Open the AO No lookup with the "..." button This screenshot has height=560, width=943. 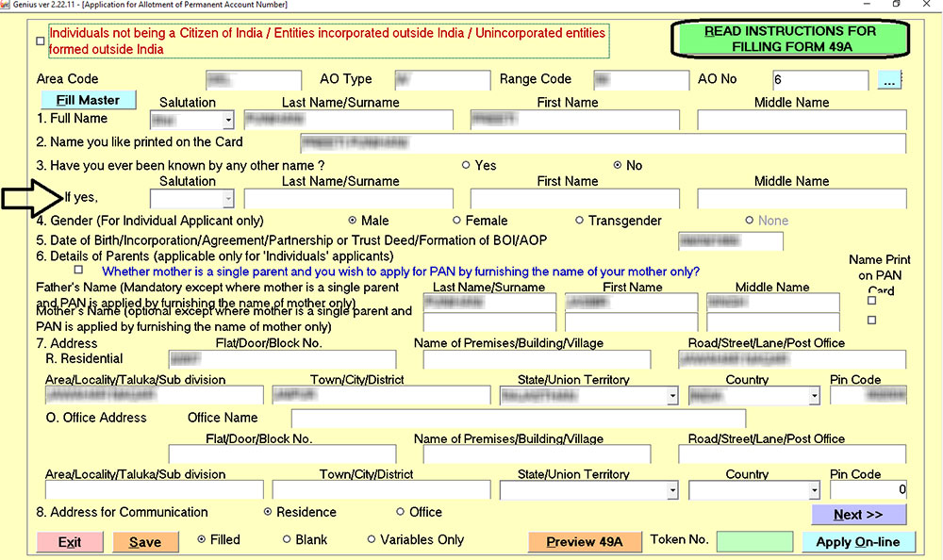[x=888, y=80]
